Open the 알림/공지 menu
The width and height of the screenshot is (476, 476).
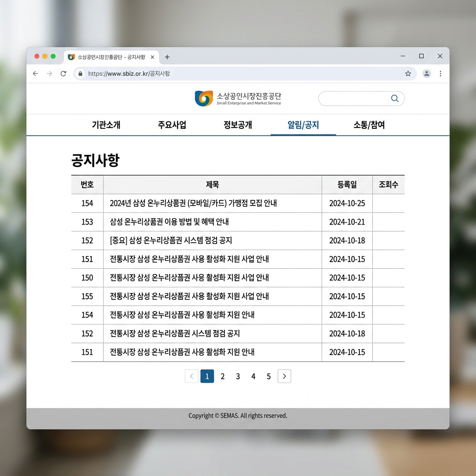[x=303, y=125]
